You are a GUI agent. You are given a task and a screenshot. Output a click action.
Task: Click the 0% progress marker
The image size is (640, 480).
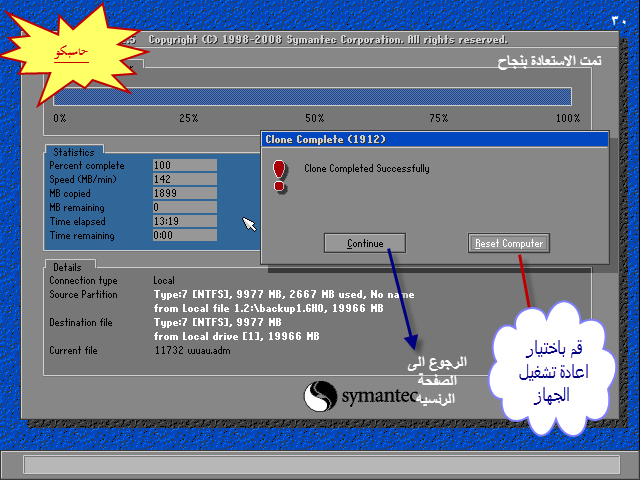pyautogui.click(x=60, y=118)
